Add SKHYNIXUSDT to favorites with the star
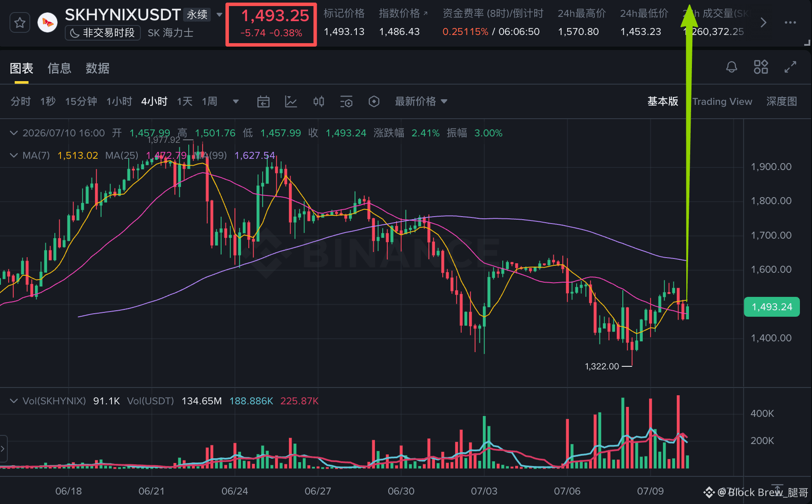Screen dimensions: 812x504 click(x=20, y=23)
